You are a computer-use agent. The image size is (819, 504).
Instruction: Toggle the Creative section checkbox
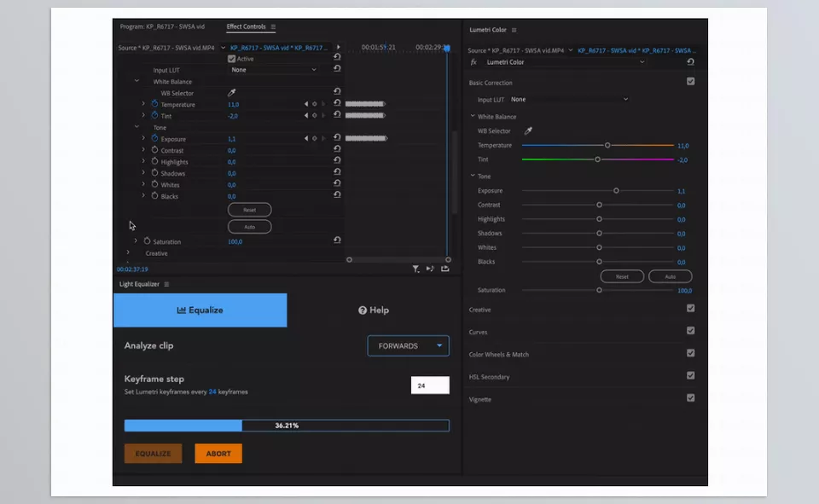tap(690, 308)
